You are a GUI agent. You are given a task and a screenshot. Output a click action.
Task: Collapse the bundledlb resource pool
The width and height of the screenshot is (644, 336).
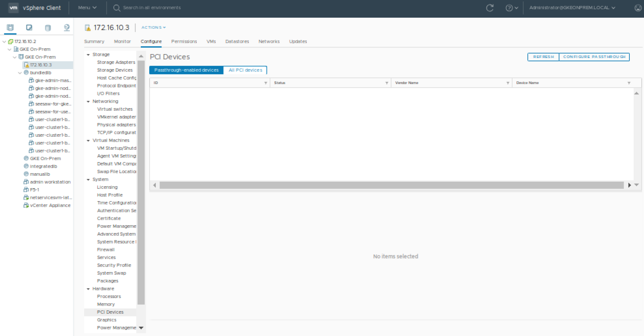(20, 73)
